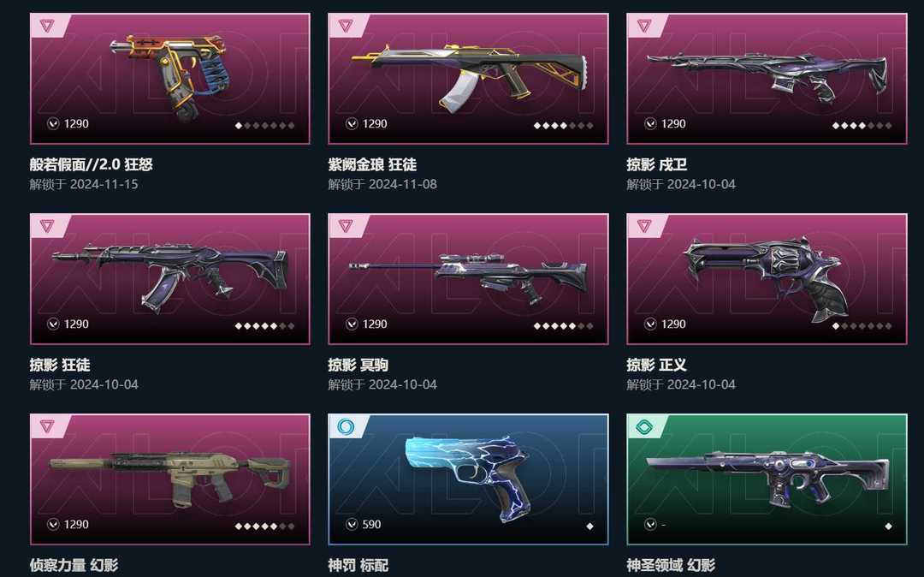Click the single level dot on 神圣领域 幻影
The height and width of the screenshot is (577, 924).
[888, 526]
